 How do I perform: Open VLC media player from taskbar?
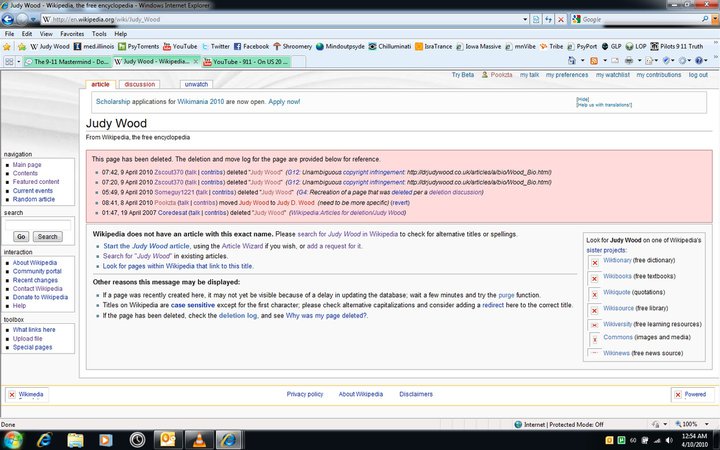point(199,440)
